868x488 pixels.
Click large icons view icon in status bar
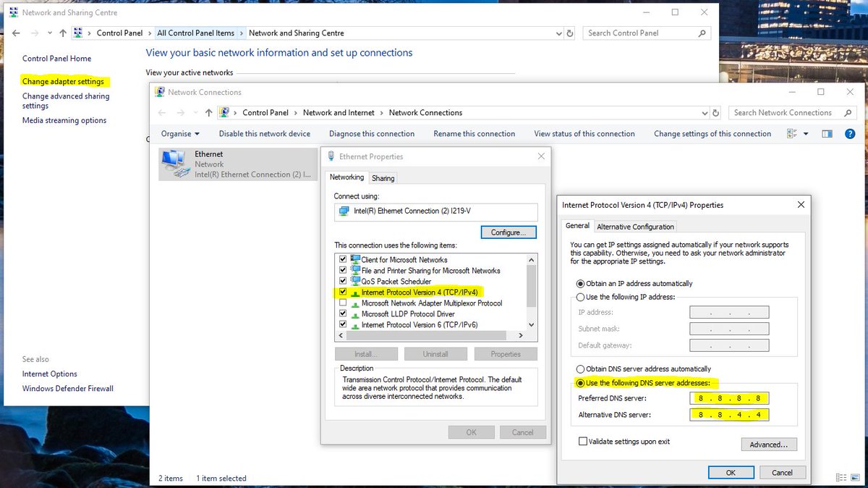coord(854,479)
